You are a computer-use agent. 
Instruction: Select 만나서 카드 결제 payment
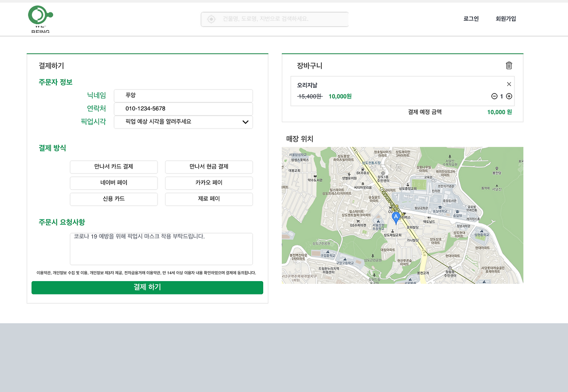coord(114,167)
